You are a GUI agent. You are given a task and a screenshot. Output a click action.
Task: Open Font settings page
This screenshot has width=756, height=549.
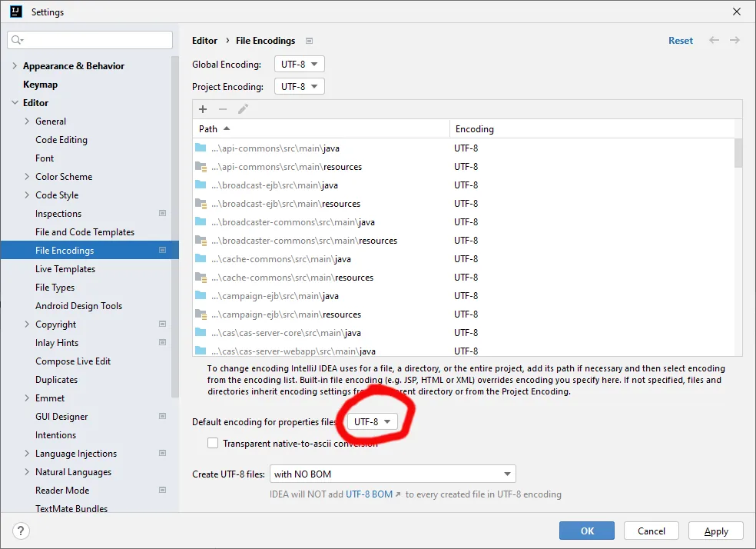(45, 158)
